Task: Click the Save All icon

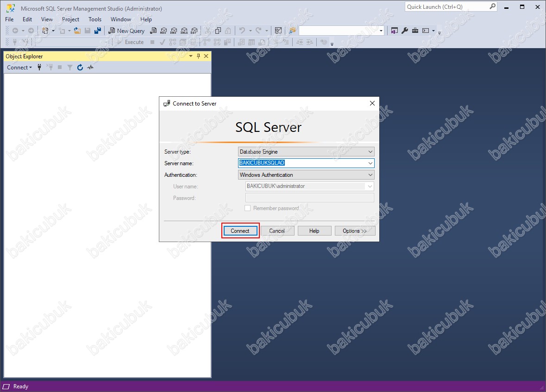Action: [x=98, y=31]
